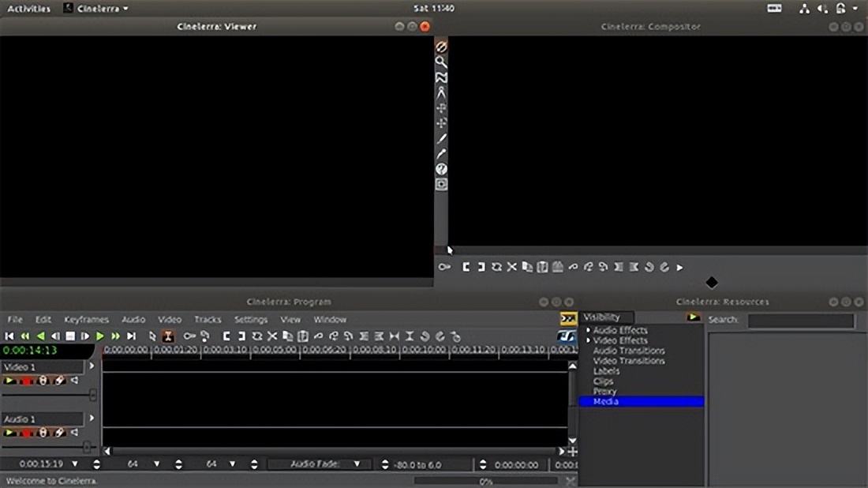Click the X cut icon in Program toolbar
This screenshot has width=868, height=488.
[272, 336]
